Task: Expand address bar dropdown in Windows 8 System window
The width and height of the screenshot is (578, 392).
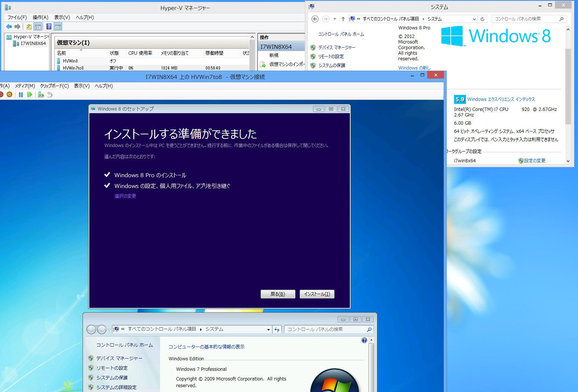Action: (474, 19)
